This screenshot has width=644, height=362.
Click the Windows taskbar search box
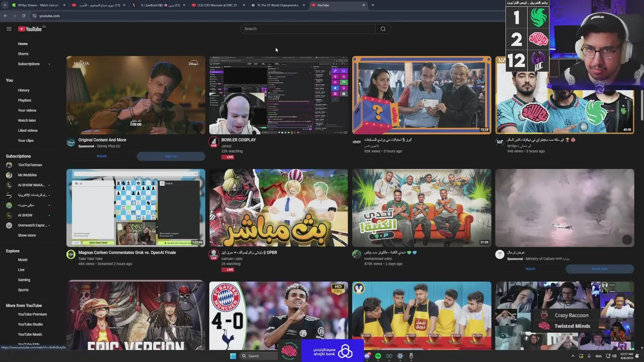(259, 356)
